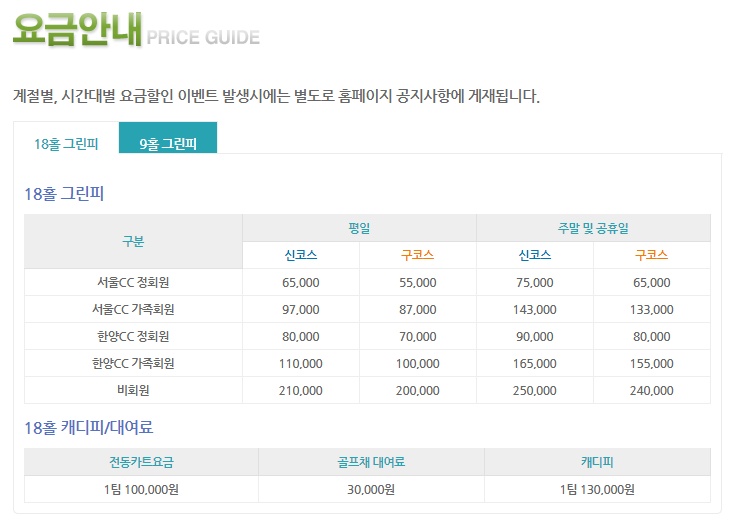The height and width of the screenshot is (530, 735).
Task: Click the 87,000 price cell
Action: [x=418, y=310]
